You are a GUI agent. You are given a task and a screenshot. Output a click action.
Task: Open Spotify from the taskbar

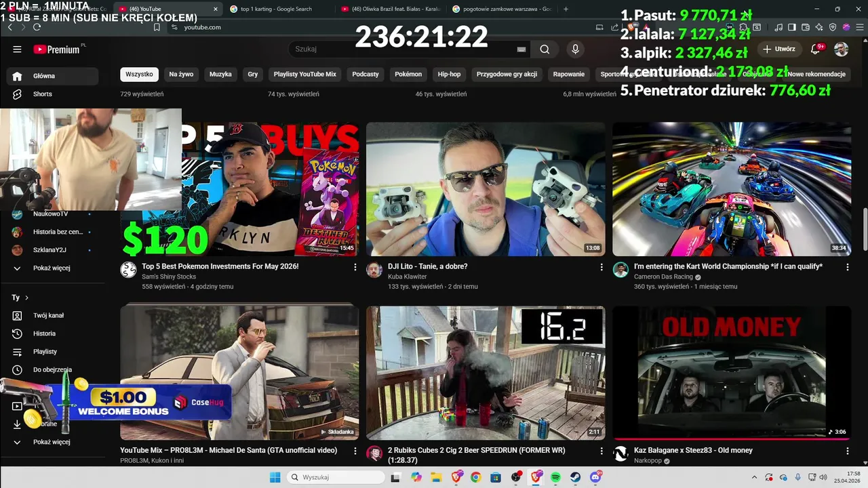click(x=555, y=477)
